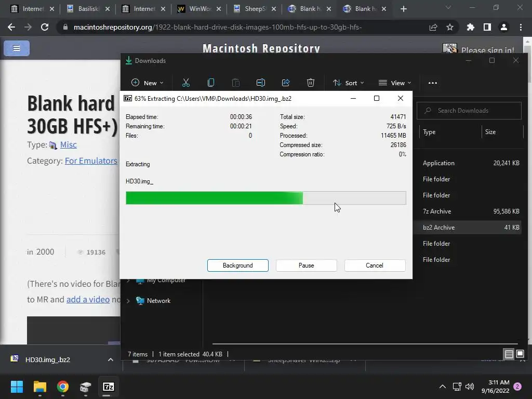Screen dimensions: 532x399
Task: Click the Type column header
Action: [x=429, y=132]
